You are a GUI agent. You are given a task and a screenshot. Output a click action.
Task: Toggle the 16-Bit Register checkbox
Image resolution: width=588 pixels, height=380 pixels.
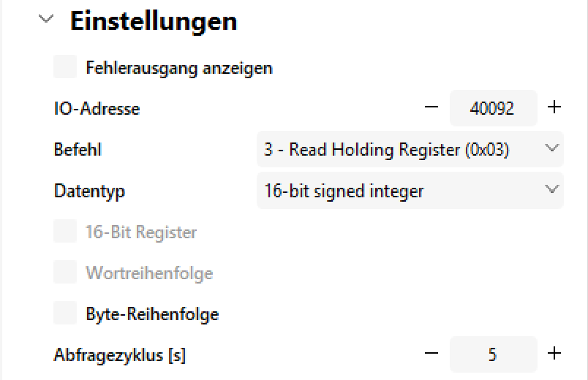point(66,232)
